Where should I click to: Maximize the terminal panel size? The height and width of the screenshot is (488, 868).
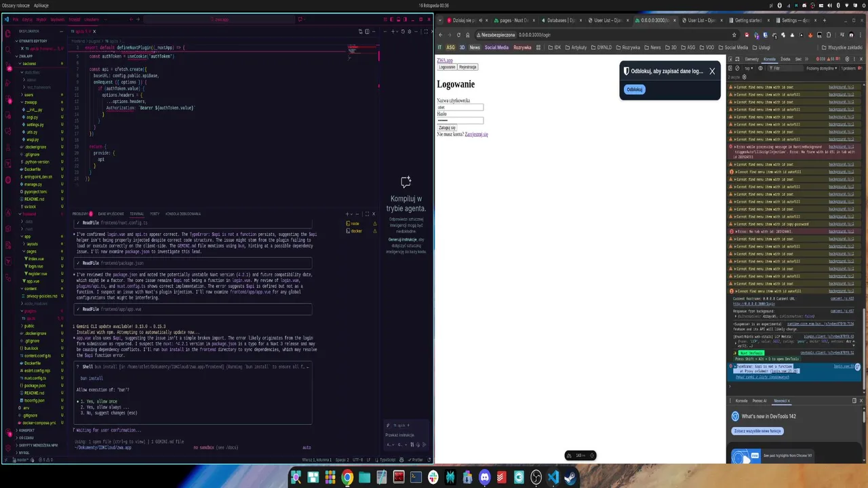(x=367, y=214)
